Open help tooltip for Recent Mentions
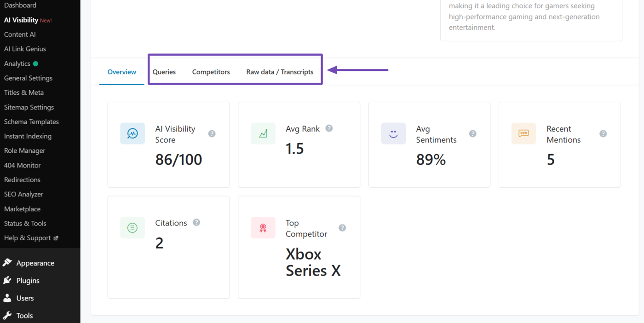Image resolution: width=644 pixels, height=323 pixels. click(x=603, y=134)
